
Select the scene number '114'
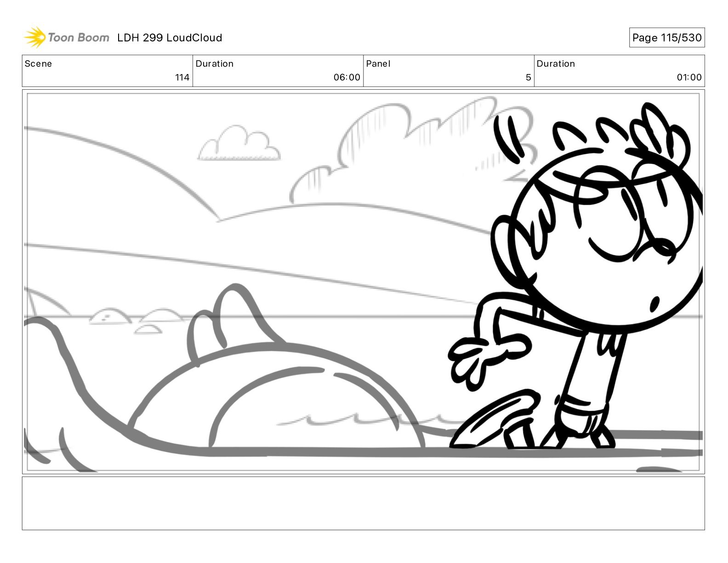(182, 77)
